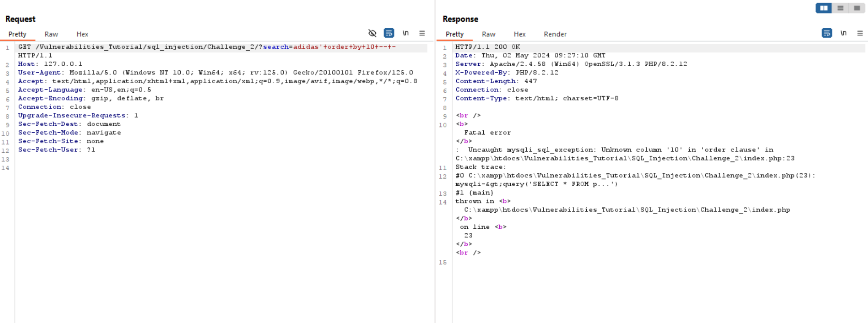Switch to Request Hex tab
The height and width of the screenshot is (323, 868).
tap(82, 34)
